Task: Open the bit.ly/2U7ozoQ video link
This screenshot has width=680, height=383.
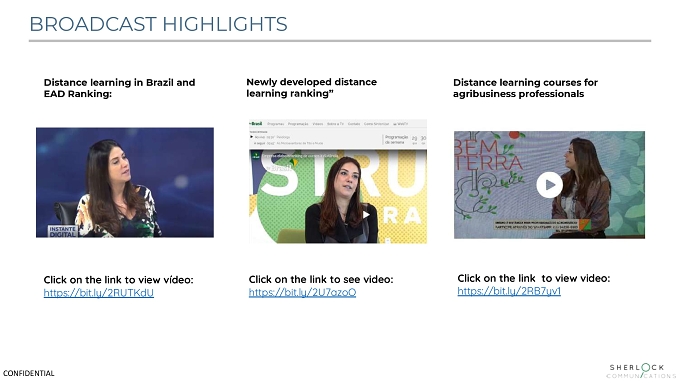Action: 302,292
